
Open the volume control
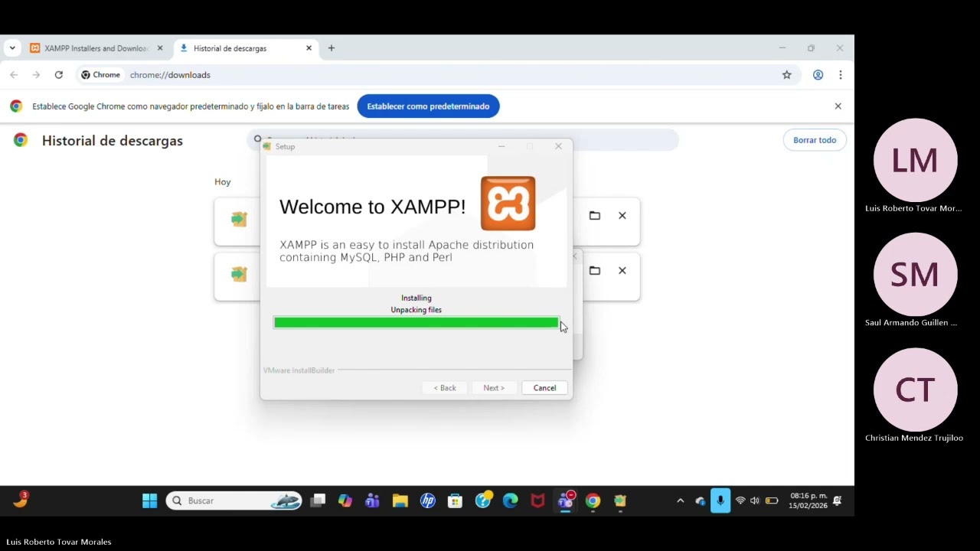tap(755, 500)
